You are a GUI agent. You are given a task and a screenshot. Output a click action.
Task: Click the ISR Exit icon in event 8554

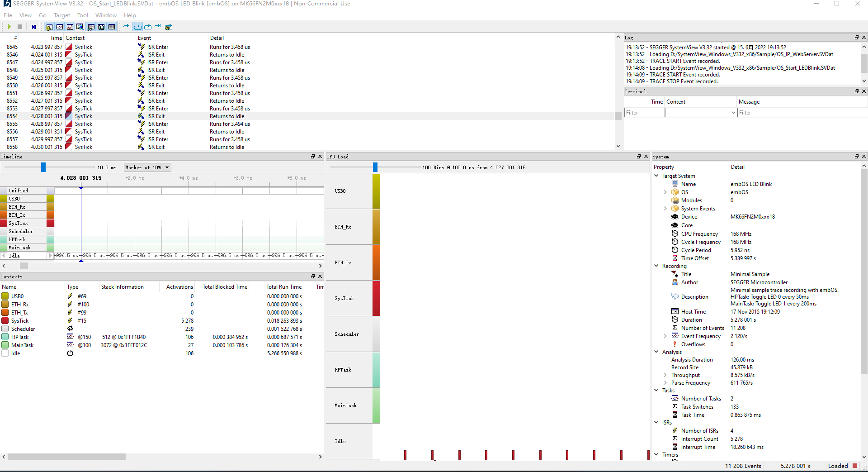(x=141, y=116)
